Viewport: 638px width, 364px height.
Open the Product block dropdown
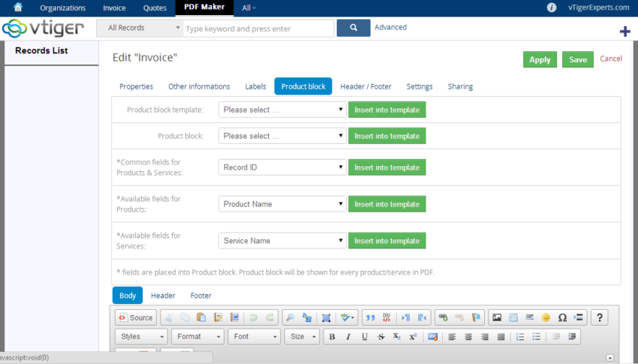[282, 136]
